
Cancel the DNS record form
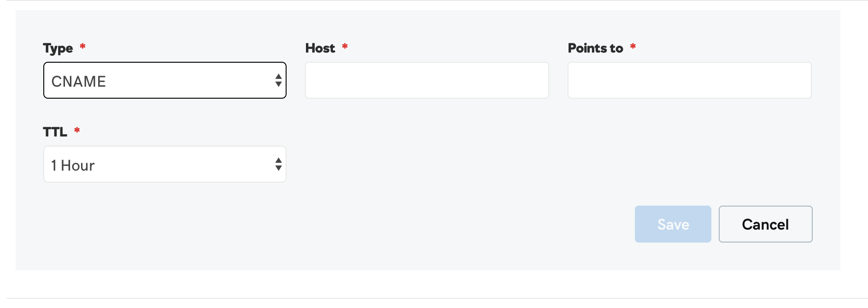766,224
